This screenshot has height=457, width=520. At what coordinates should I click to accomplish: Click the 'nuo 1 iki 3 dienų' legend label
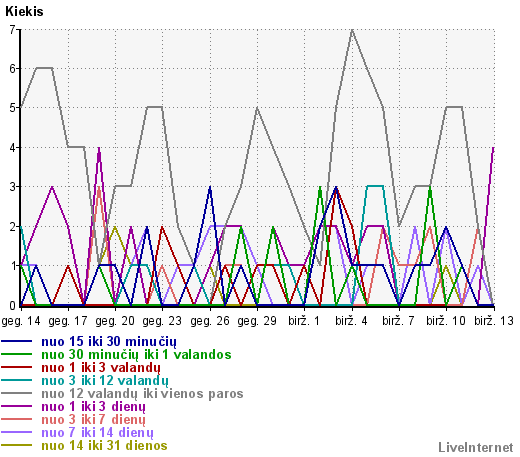(x=93, y=407)
